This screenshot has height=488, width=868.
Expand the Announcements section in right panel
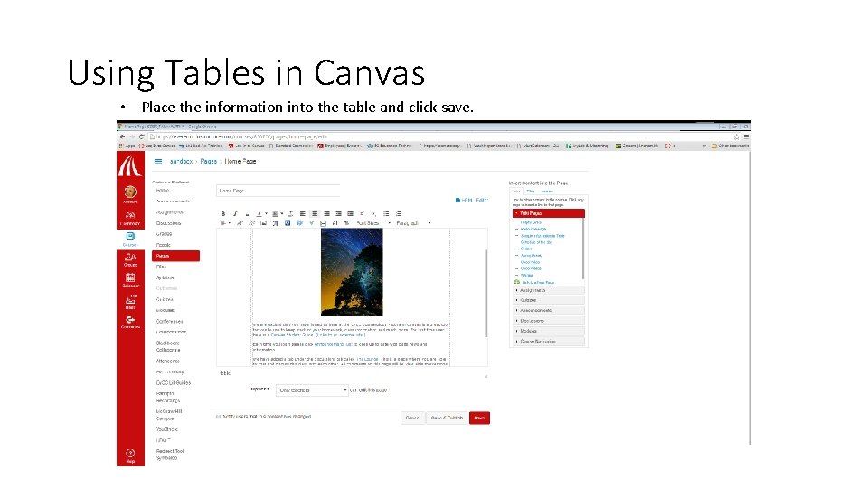(x=549, y=310)
